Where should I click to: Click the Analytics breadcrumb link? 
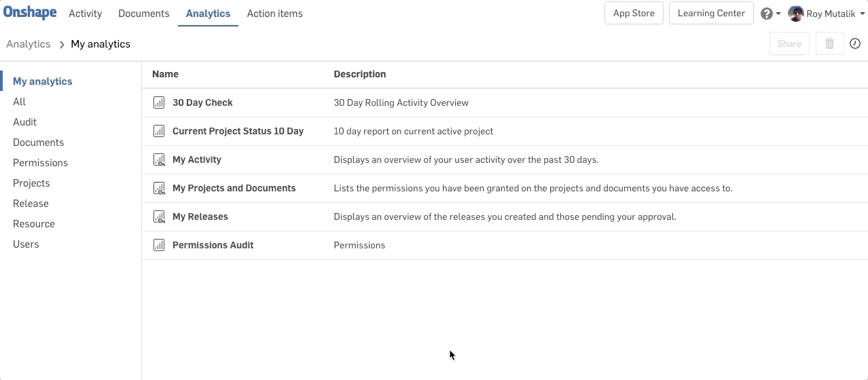point(29,44)
